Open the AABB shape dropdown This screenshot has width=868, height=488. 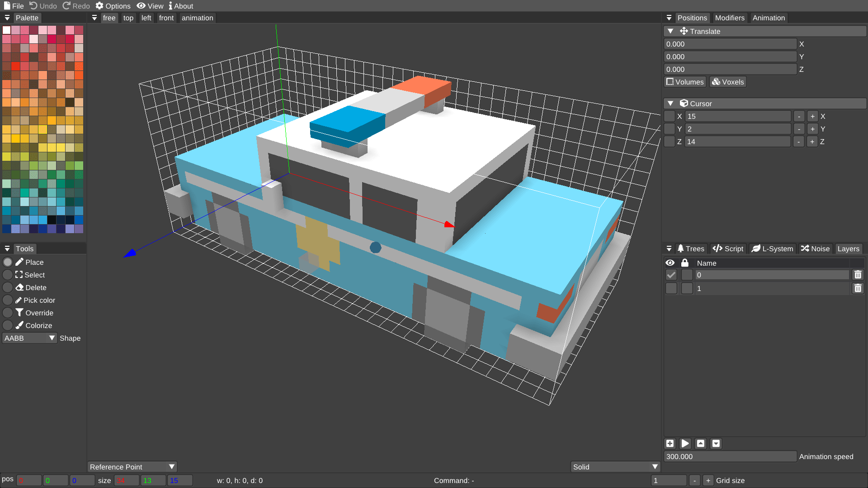pyautogui.click(x=29, y=338)
